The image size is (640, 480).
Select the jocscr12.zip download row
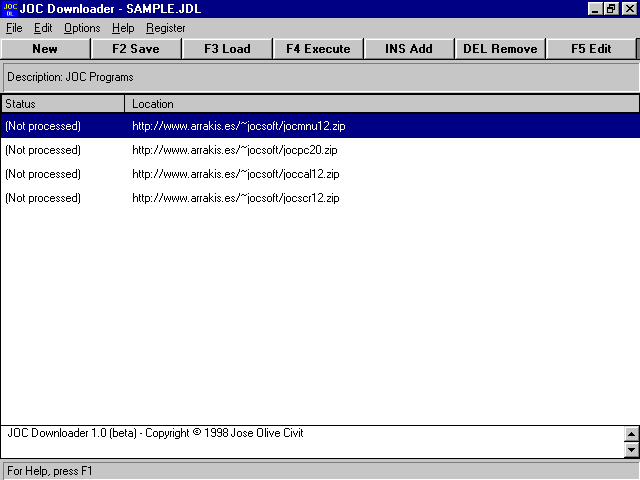click(x=235, y=198)
